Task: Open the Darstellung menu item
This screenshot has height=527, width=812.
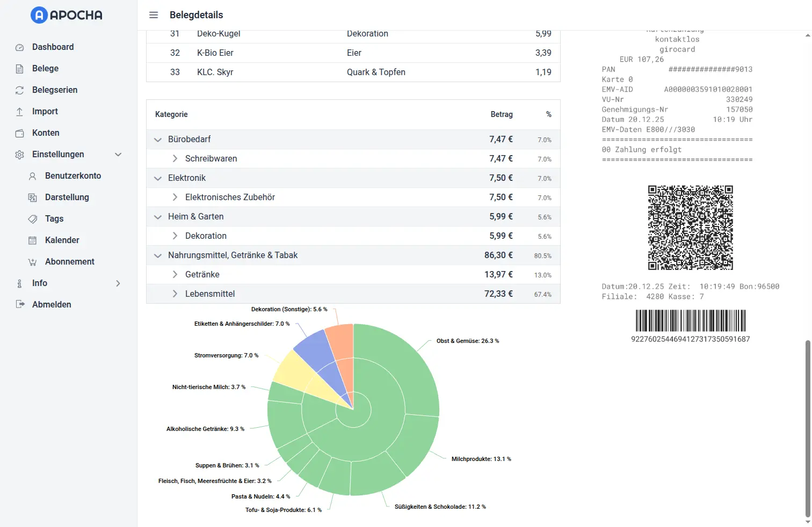Action: [x=67, y=197]
